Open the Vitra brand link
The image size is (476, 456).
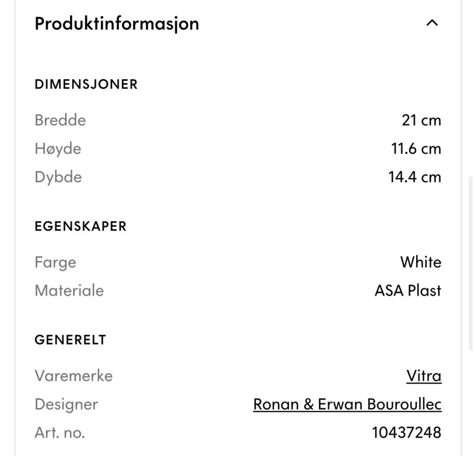click(x=424, y=376)
